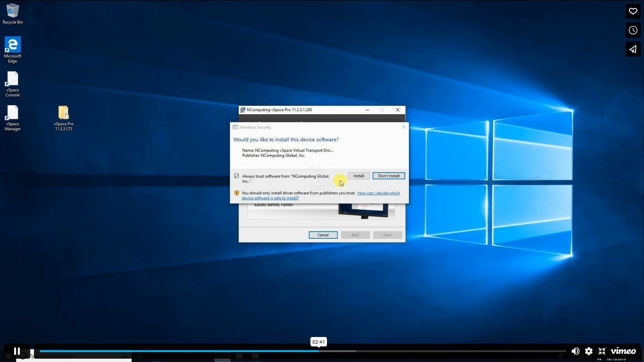644x362 pixels.
Task: Add video to Watch Later clock icon
Action: 633,30
